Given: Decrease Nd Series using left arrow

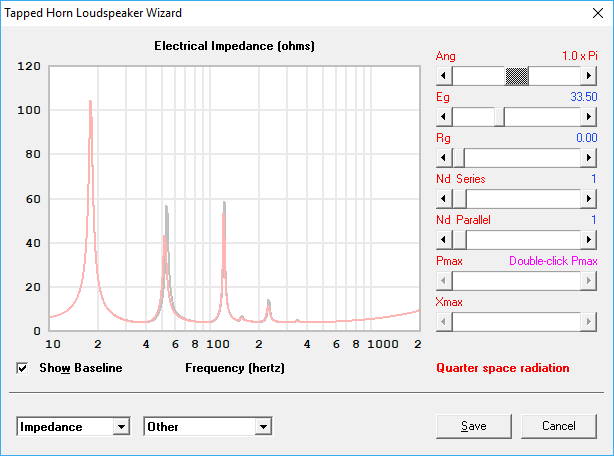Looking at the screenshot, I should coord(444,199).
